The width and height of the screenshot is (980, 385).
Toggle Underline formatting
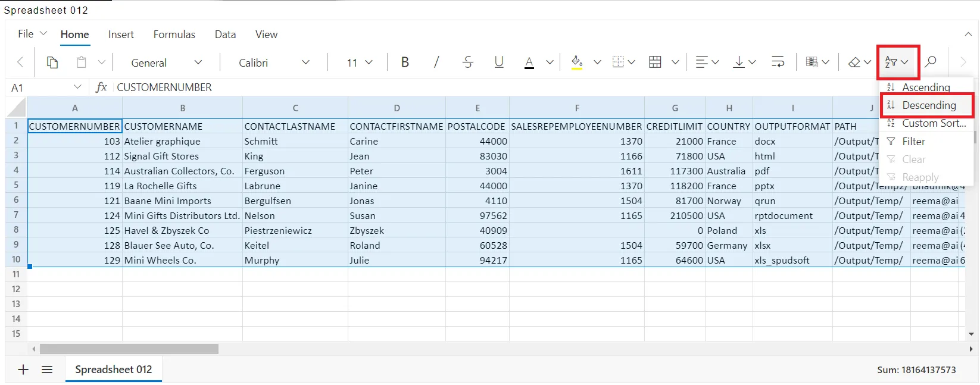click(x=499, y=62)
